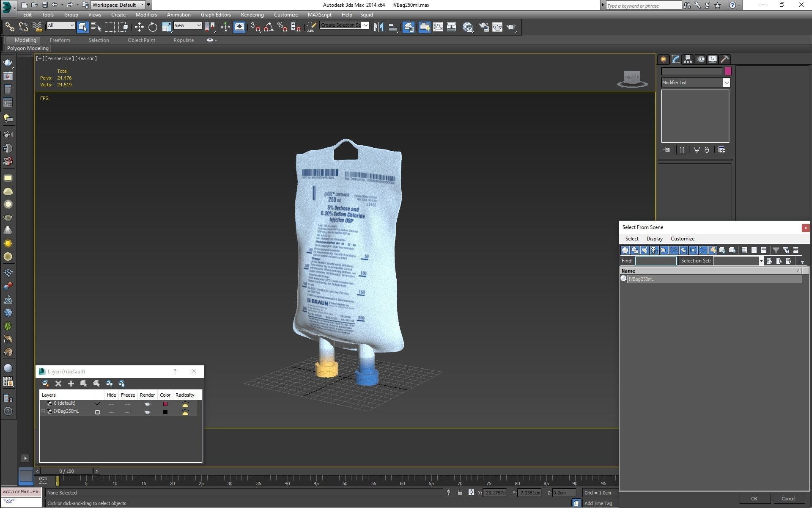Activate the Select Object tool
812x508 pixels.
tap(83, 27)
